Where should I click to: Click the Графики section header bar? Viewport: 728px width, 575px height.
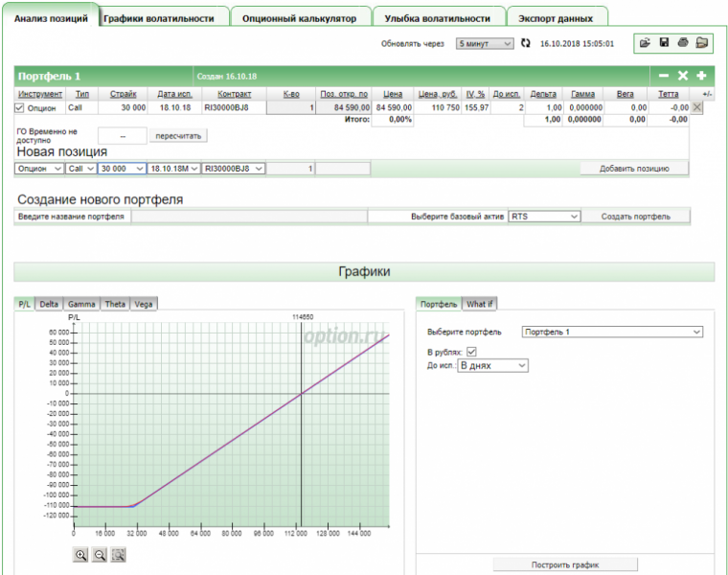point(364,272)
